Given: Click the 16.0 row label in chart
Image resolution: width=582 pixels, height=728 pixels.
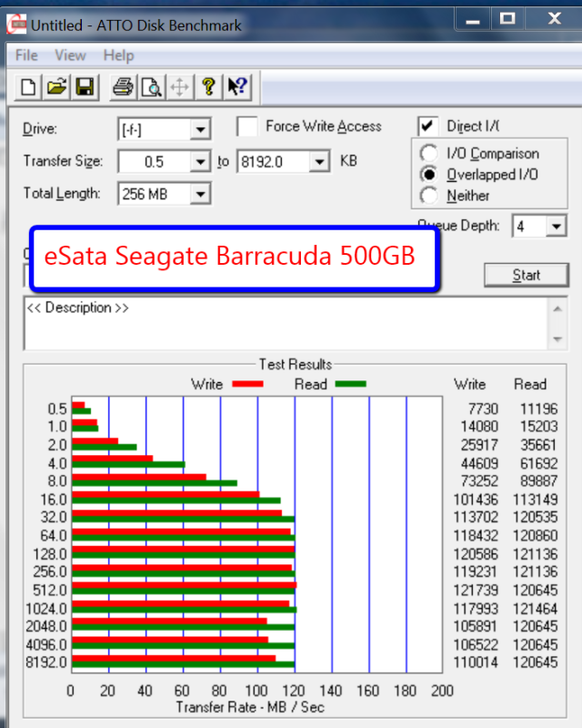Looking at the screenshot, I should [x=54, y=500].
